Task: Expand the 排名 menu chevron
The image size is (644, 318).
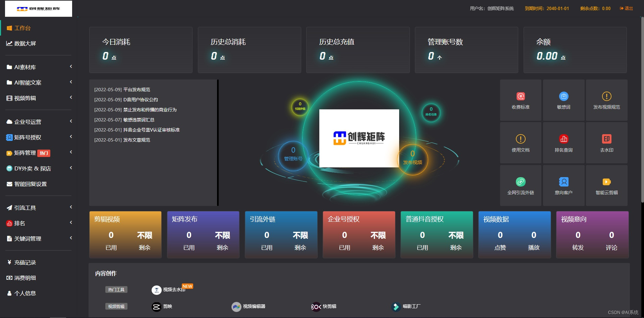Action: click(71, 223)
